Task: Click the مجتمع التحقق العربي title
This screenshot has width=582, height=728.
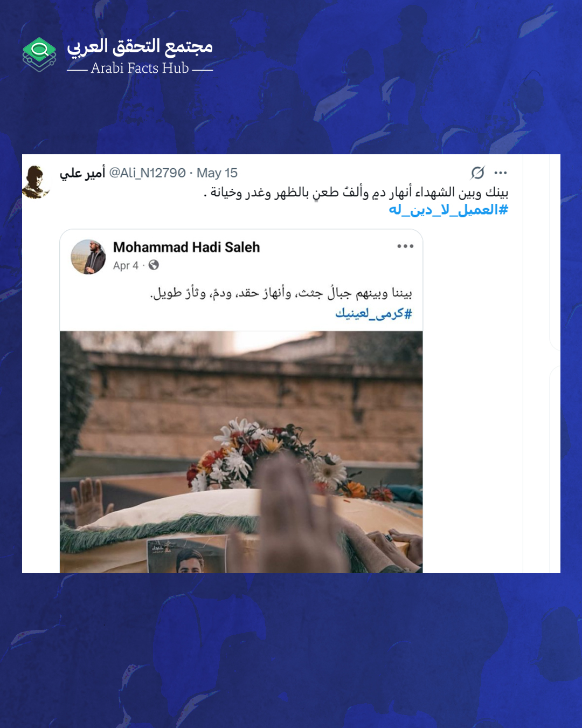Action: [x=140, y=47]
